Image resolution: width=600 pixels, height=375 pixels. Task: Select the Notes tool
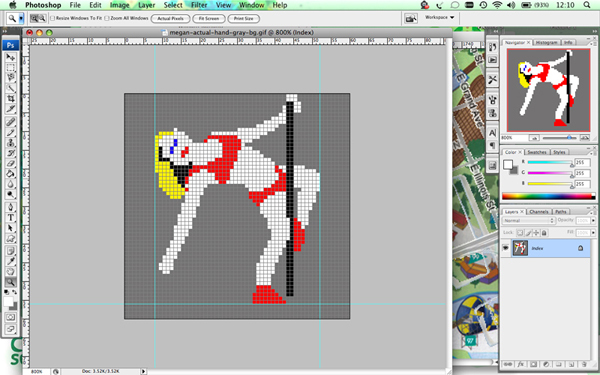pyautogui.click(x=11, y=251)
